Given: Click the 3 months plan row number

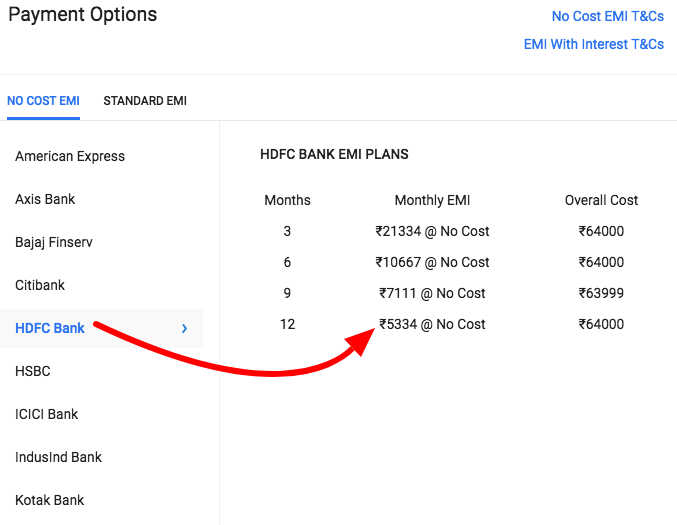Looking at the screenshot, I should point(287,231).
